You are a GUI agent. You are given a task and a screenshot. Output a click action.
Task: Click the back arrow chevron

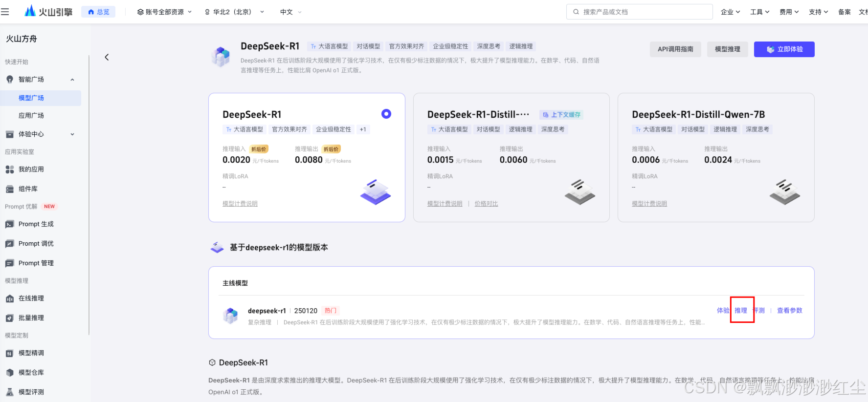coord(107,57)
